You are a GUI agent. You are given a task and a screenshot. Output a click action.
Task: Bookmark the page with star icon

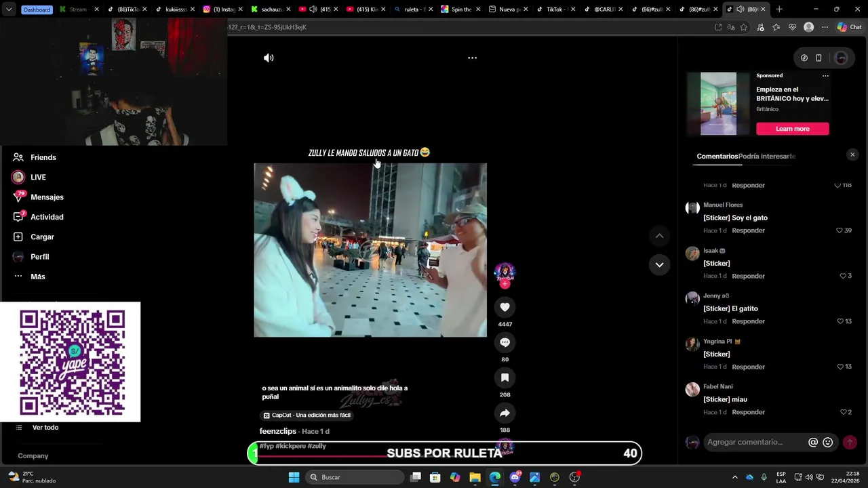744,27
